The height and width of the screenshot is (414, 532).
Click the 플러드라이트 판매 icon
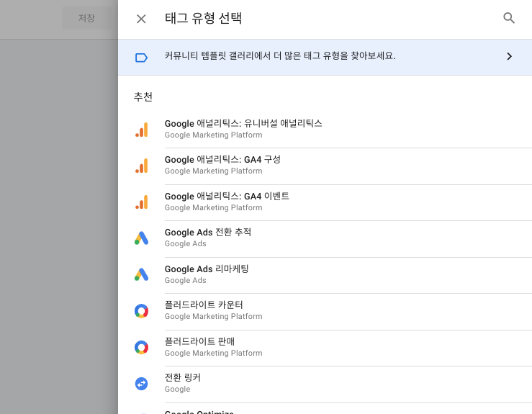142,348
